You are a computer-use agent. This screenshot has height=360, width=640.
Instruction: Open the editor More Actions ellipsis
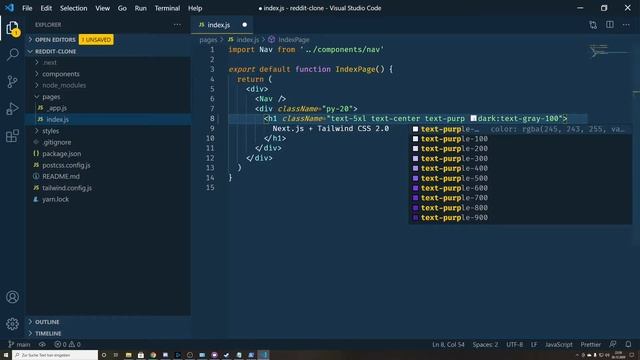pyautogui.click(x=626, y=25)
